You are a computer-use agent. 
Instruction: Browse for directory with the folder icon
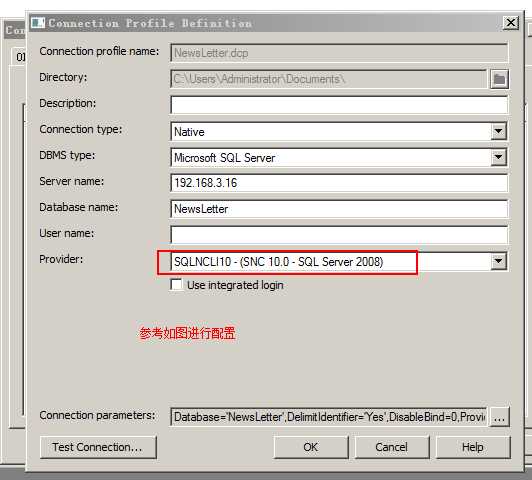pos(499,79)
